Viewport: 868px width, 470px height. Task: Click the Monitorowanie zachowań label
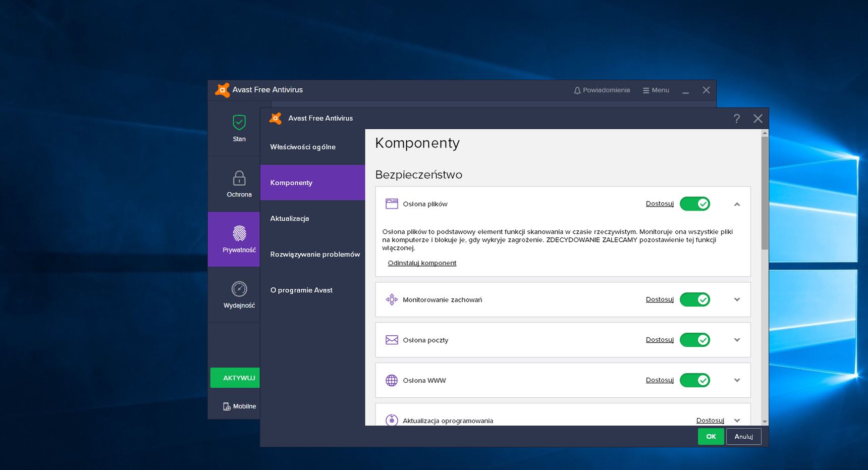pos(443,300)
